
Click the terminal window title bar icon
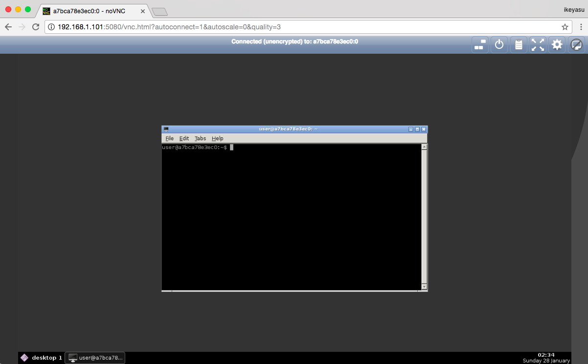click(166, 129)
